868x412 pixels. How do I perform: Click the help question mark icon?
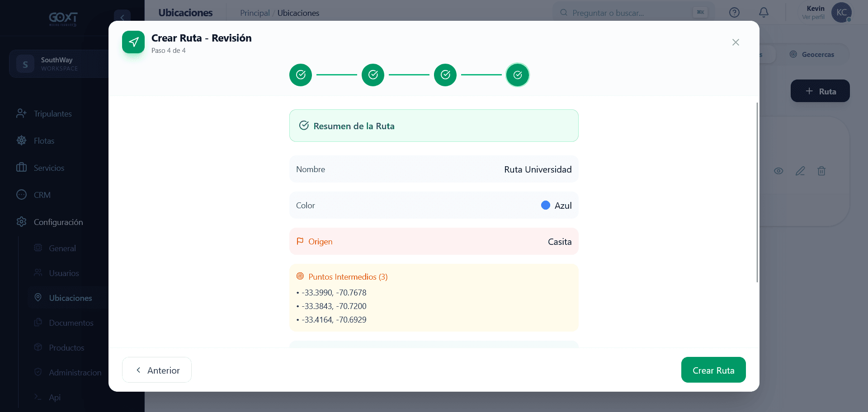pyautogui.click(x=734, y=13)
